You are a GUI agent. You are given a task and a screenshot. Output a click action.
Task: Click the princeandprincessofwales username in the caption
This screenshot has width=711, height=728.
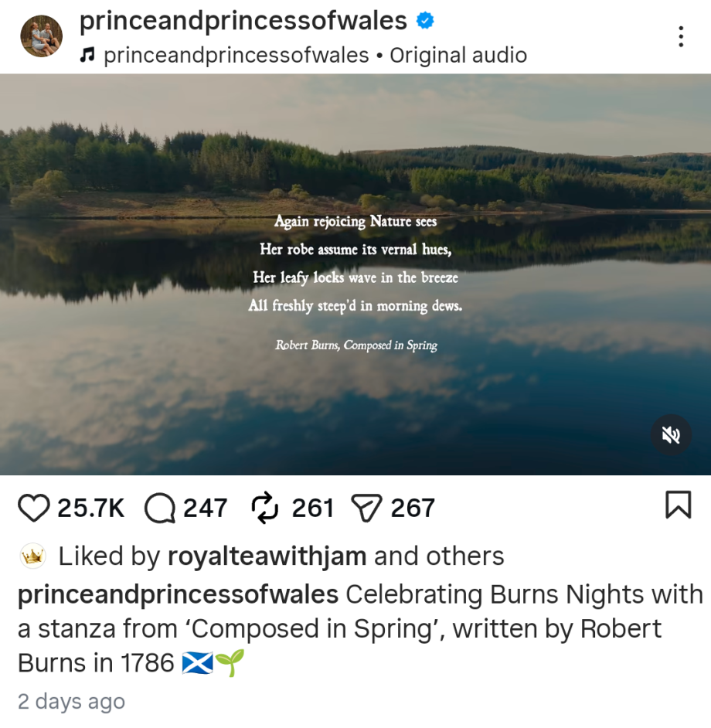tap(178, 594)
